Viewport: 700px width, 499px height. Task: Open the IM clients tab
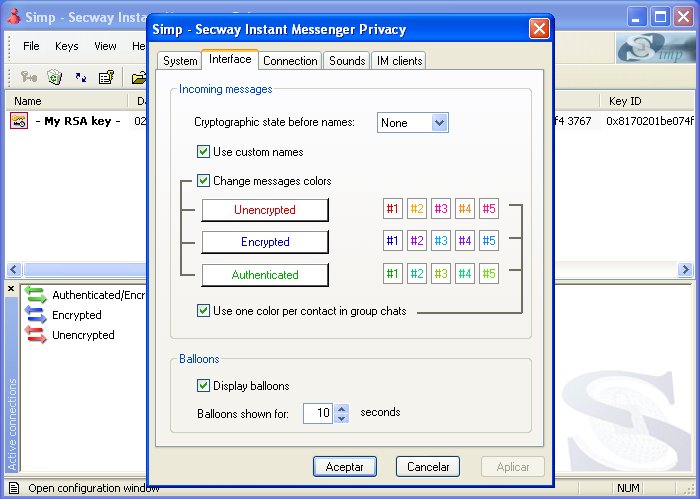(x=399, y=61)
